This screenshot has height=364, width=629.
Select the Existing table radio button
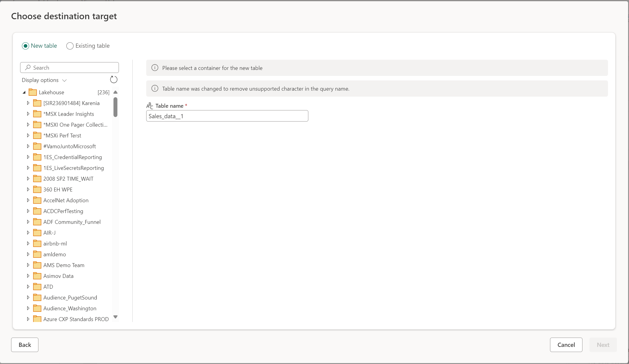tap(69, 46)
